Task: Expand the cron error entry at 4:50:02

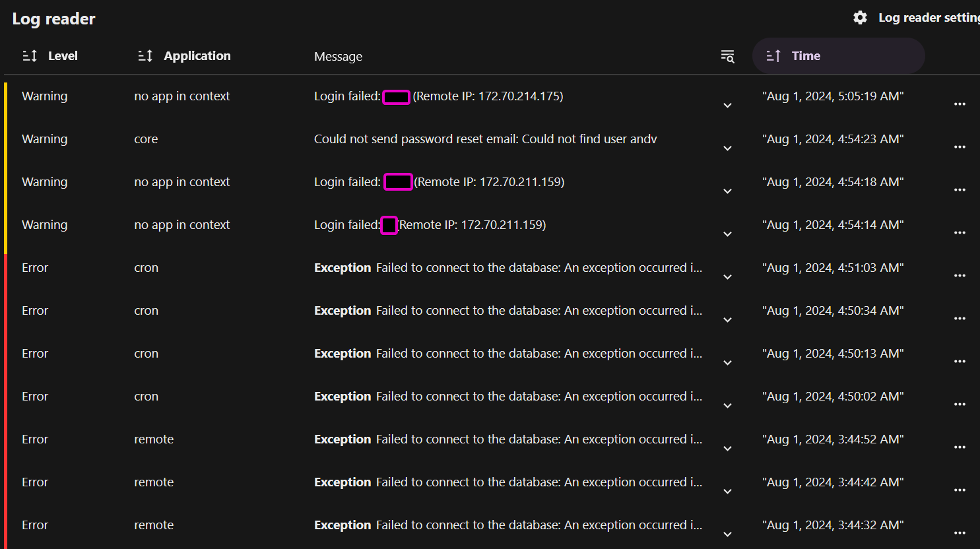Action: click(727, 405)
